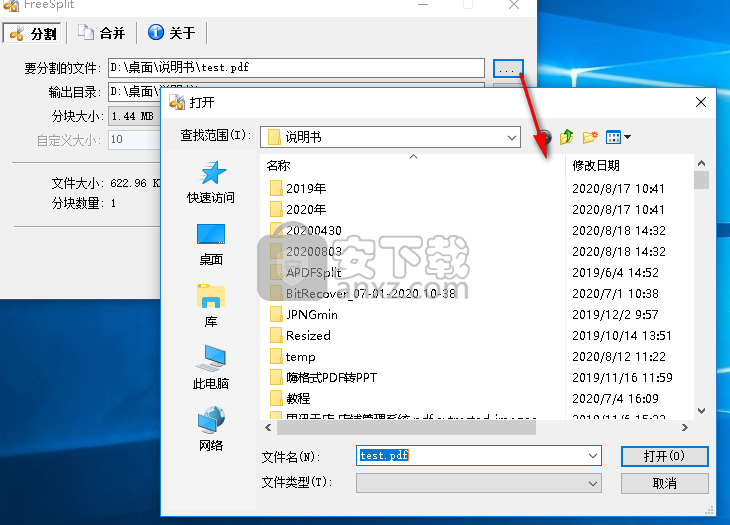Click date 2020/8/12 11:22 cell
The width and height of the screenshot is (730, 525).
click(x=619, y=357)
